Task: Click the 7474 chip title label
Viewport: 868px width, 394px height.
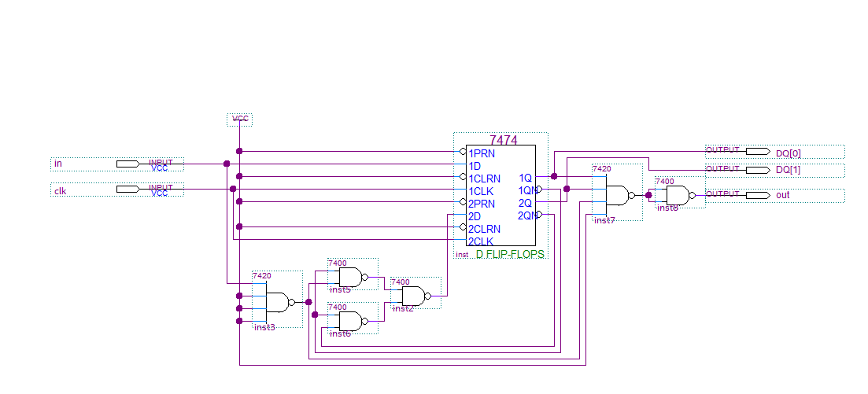Action: pos(504,140)
